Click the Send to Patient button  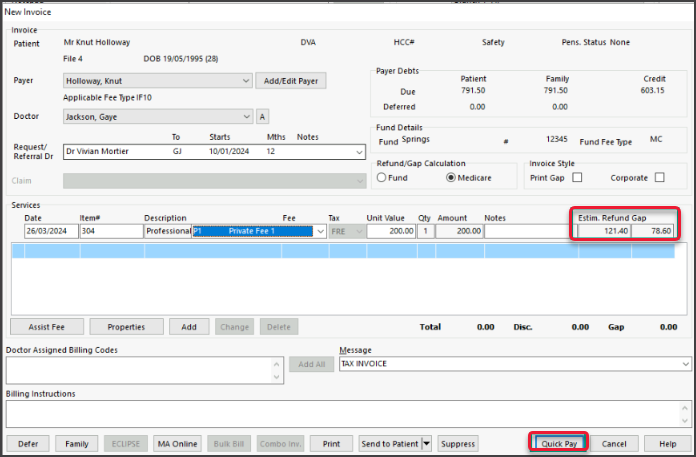point(390,444)
